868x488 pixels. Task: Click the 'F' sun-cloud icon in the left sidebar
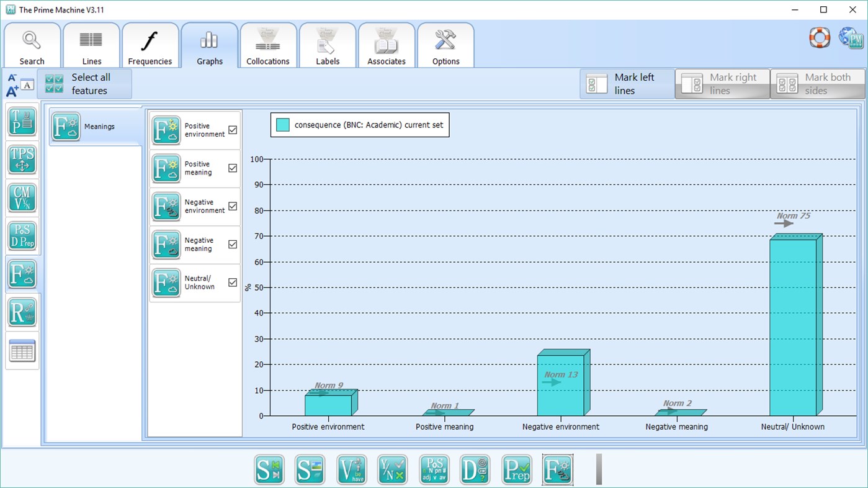22,274
